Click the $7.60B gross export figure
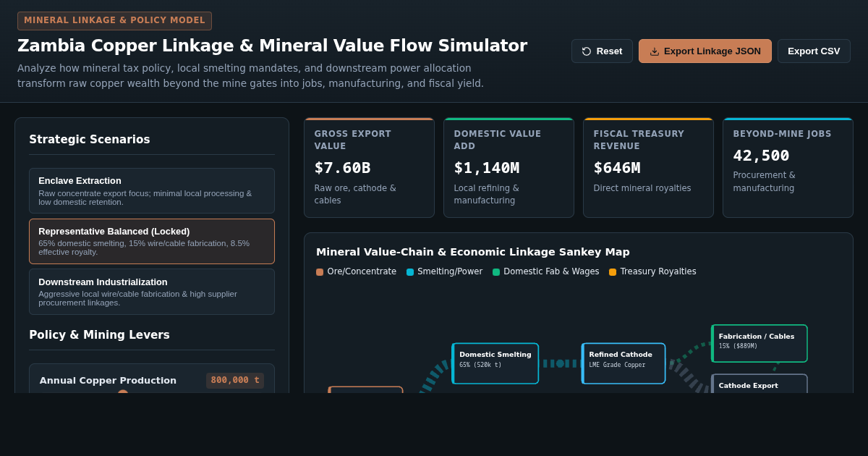The image size is (868, 456). (342, 168)
